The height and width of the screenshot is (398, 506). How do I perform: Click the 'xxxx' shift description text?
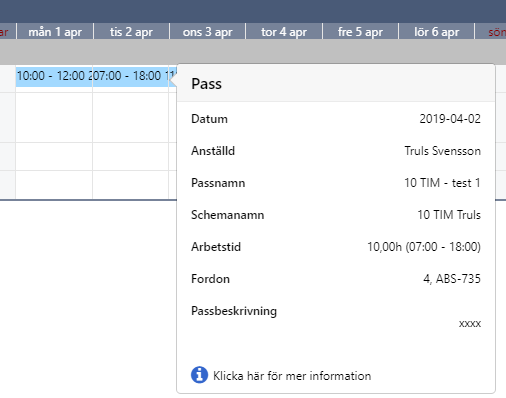tap(470, 324)
